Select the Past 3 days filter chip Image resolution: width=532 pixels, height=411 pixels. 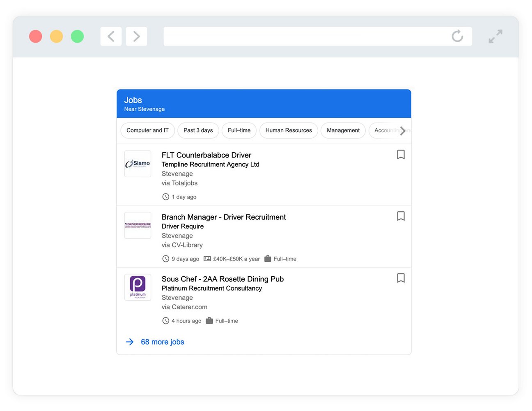[198, 130]
